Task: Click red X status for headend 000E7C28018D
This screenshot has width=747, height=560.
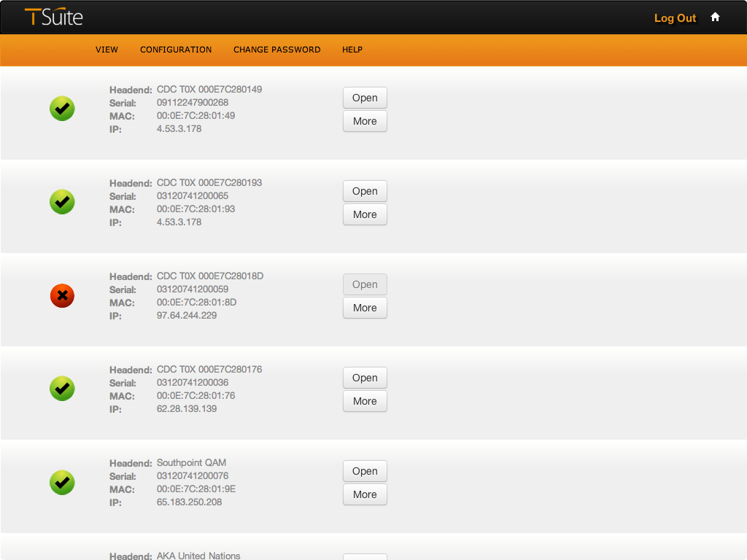Action: 63,296
